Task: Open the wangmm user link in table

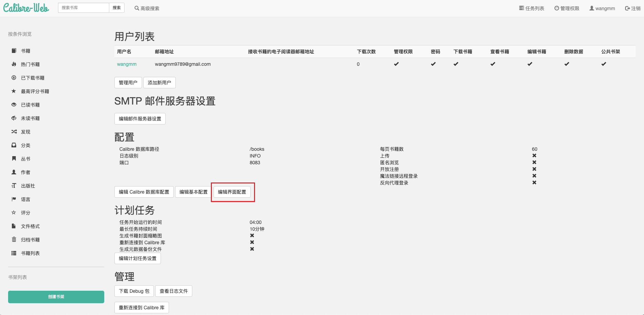Action: click(127, 64)
